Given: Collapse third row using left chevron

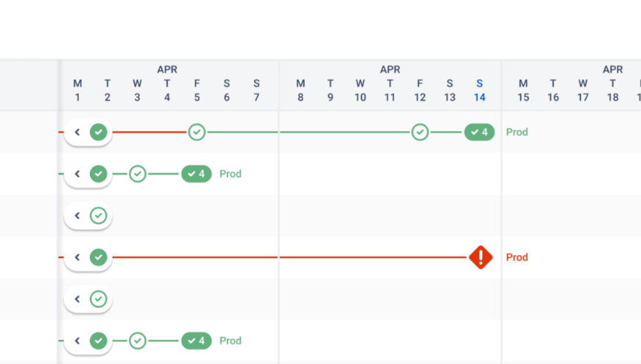Looking at the screenshot, I should [x=77, y=216].
